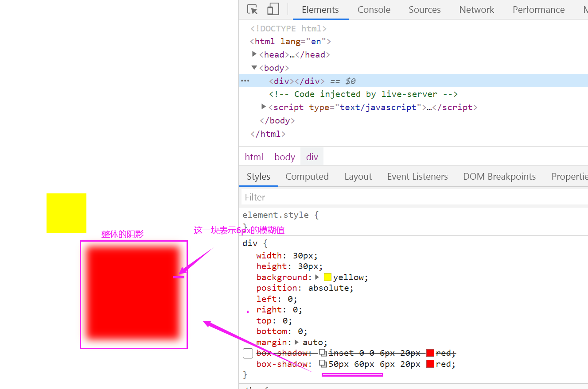Click the bottom: 0 declaration

click(x=282, y=331)
